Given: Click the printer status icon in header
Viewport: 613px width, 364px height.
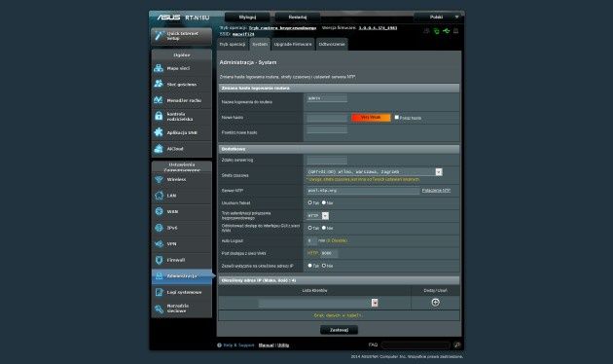Looking at the screenshot, I should [x=455, y=30].
